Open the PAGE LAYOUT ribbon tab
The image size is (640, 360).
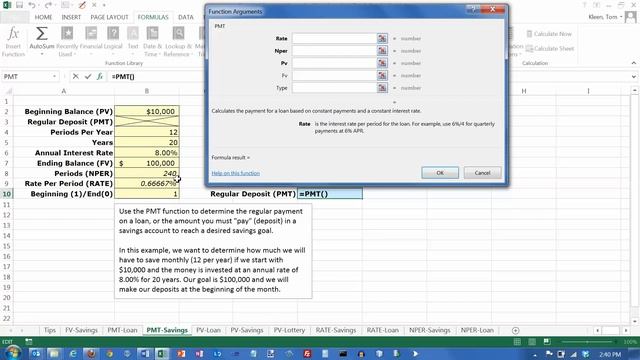109,17
